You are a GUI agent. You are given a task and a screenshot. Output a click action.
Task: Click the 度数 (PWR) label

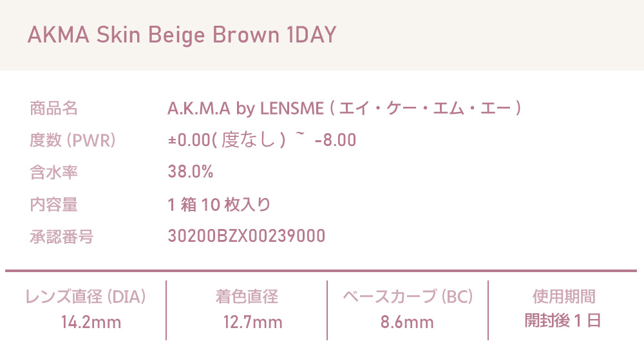tap(73, 140)
